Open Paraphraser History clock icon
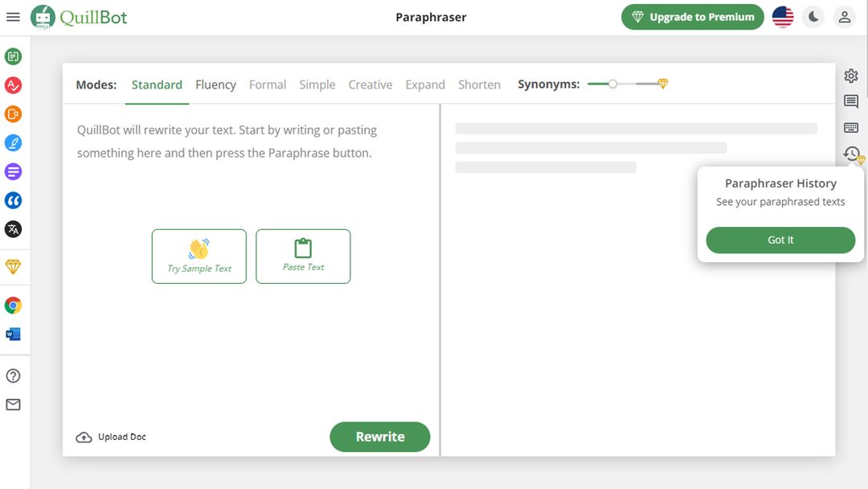 (851, 153)
